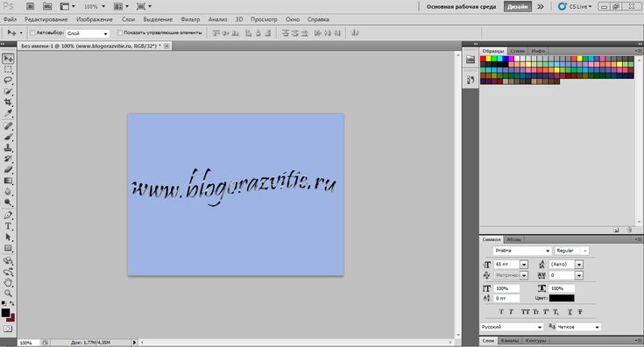
Task: Switch to the Абзац tab
Action: click(x=513, y=239)
